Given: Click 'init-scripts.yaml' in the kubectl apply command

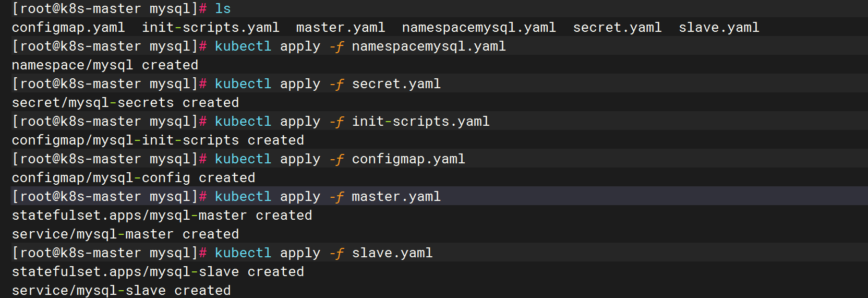Looking at the screenshot, I should 420,122.
